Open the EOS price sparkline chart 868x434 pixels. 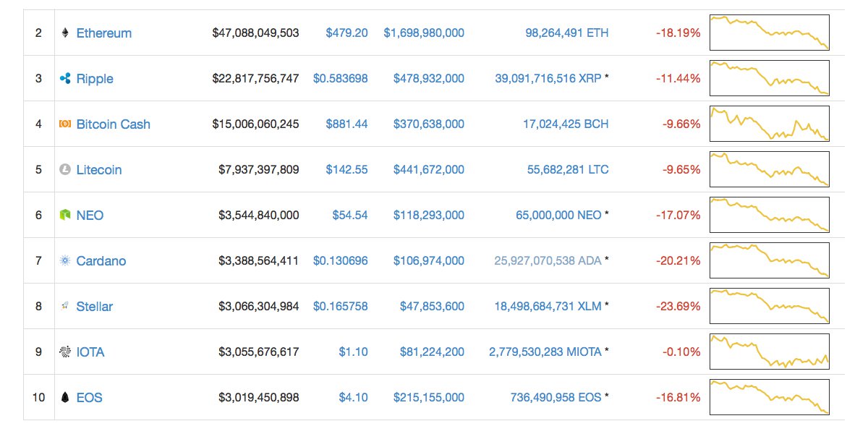coord(770,397)
